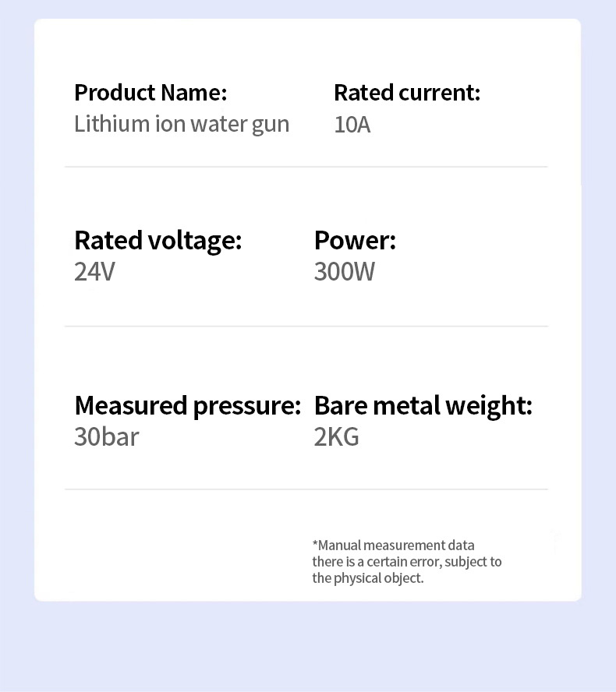This screenshot has height=692, width=616.
Task: Click the 'Power:' heading
Action: [355, 240]
